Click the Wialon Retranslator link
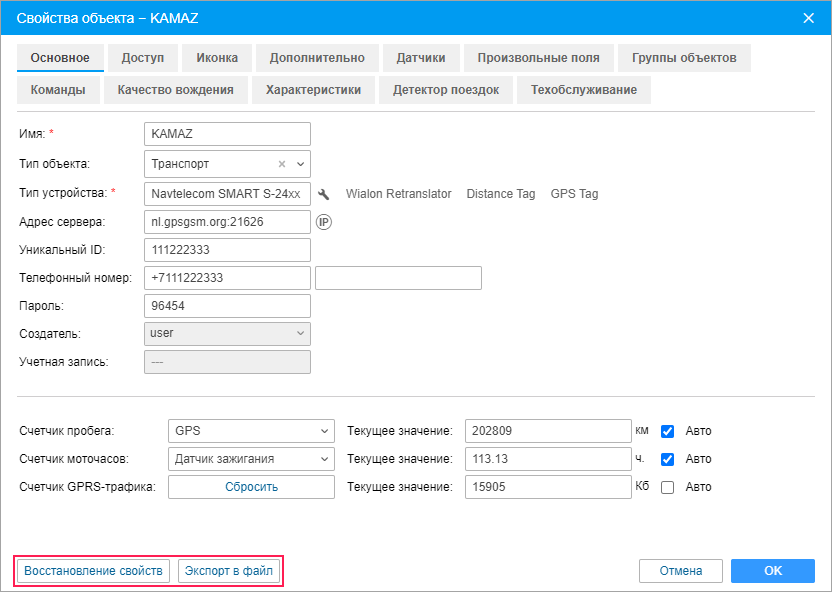Screen dimensions: 832x592 point(398,194)
